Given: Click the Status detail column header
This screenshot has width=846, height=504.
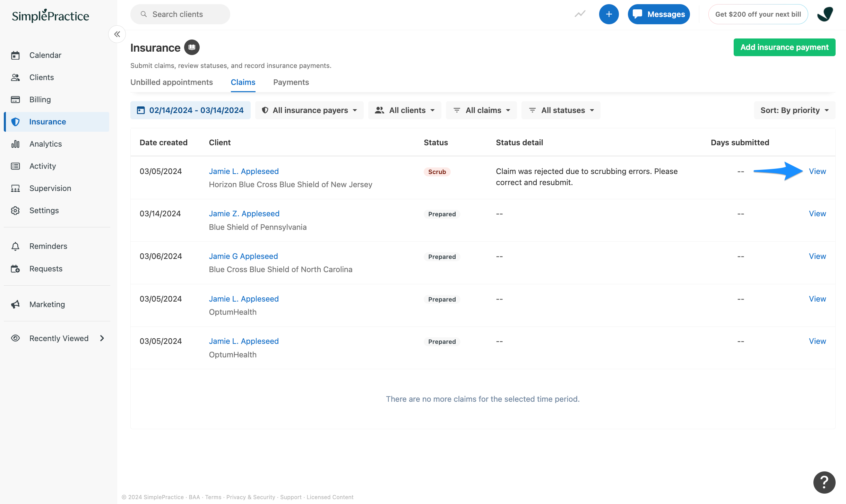Looking at the screenshot, I should (x=519, y=142).
